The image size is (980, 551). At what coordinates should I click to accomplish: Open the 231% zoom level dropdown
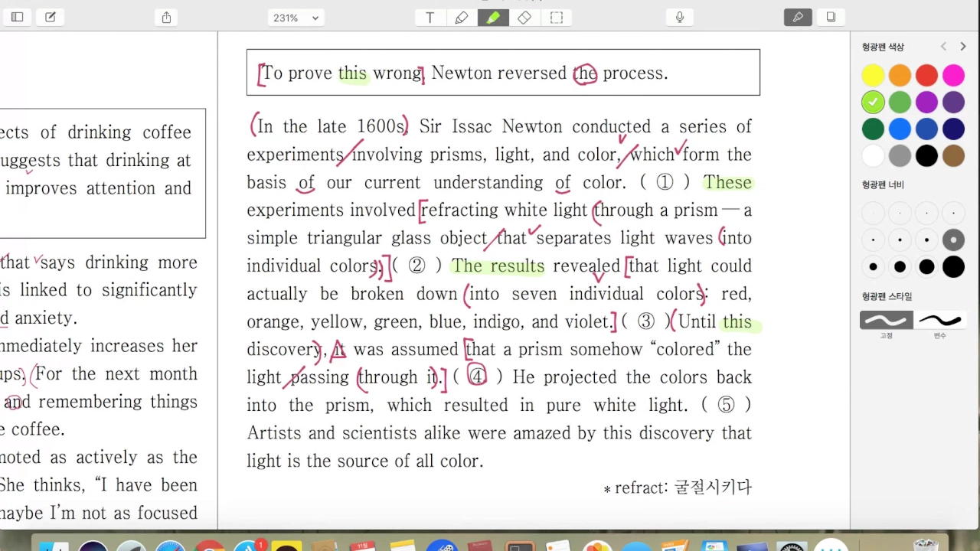(x=296, y=18)
